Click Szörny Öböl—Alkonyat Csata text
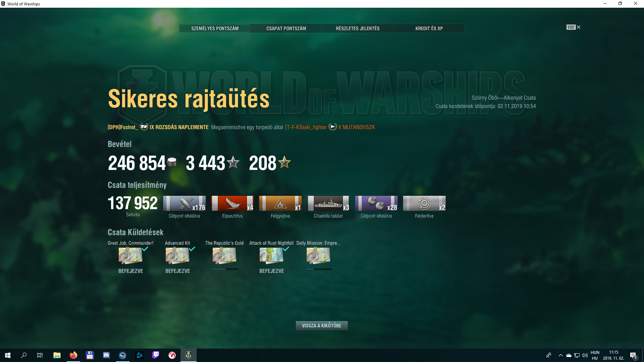The height and width of the screenshot is (362, 644). click(x=504, y=98)
